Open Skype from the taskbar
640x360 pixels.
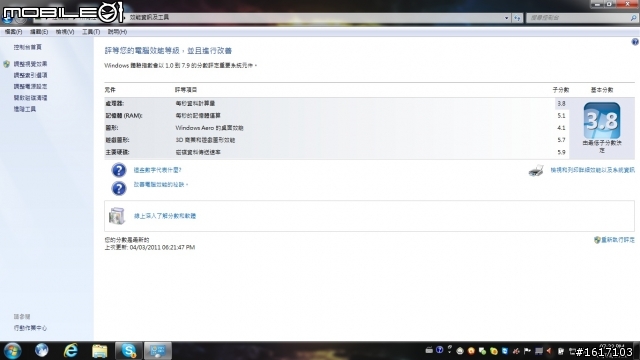[x=129, y=351]
